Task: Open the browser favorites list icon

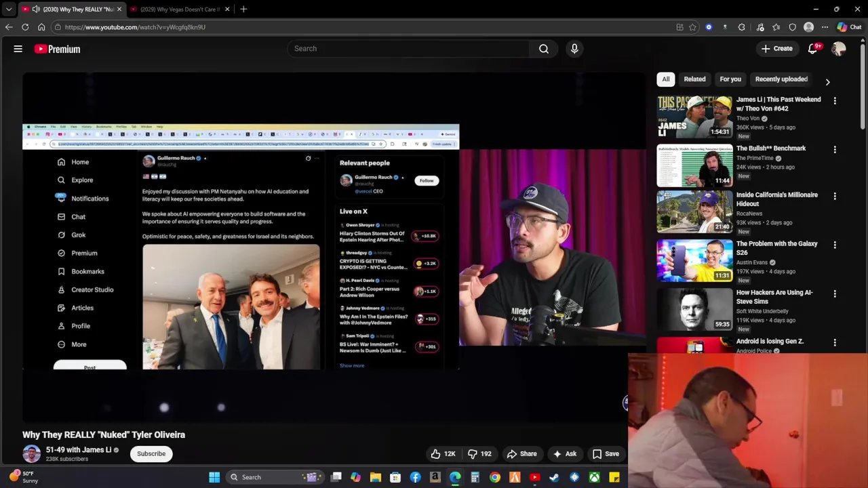Action: [x=776, y=27]
